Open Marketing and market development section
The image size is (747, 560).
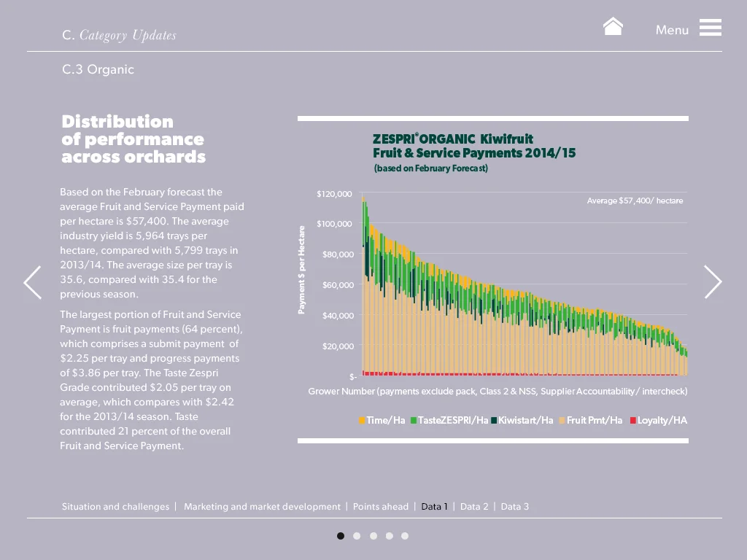point(262,507)
